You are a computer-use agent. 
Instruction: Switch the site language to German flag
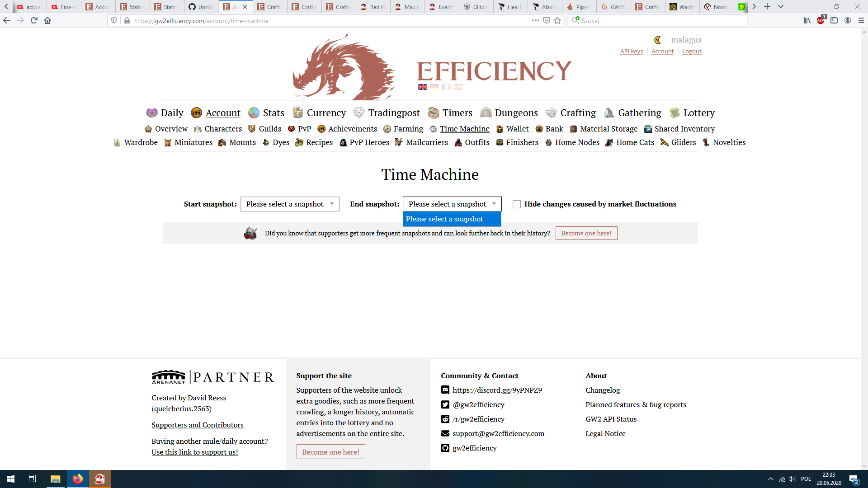point(434,87)
